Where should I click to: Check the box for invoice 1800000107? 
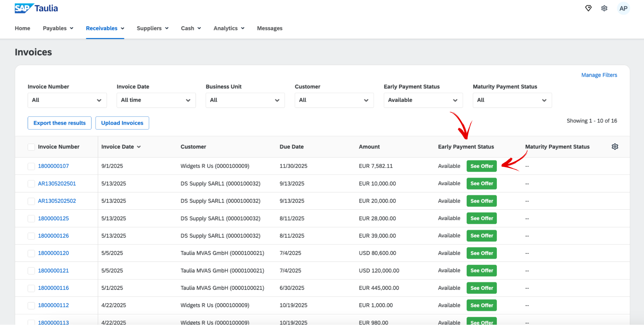(x=31, y=166)
